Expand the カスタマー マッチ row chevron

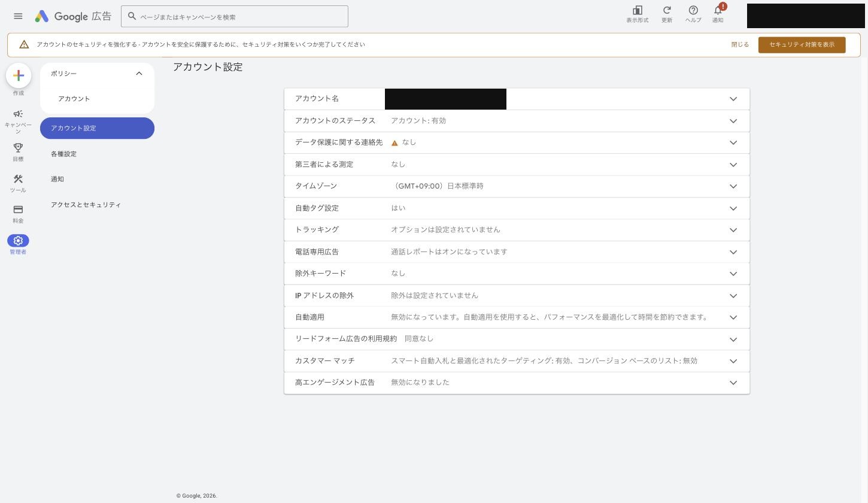(733, 361)
